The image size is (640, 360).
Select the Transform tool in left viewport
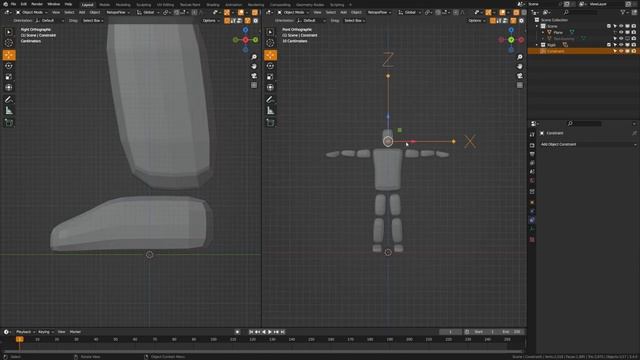[9, 87]
